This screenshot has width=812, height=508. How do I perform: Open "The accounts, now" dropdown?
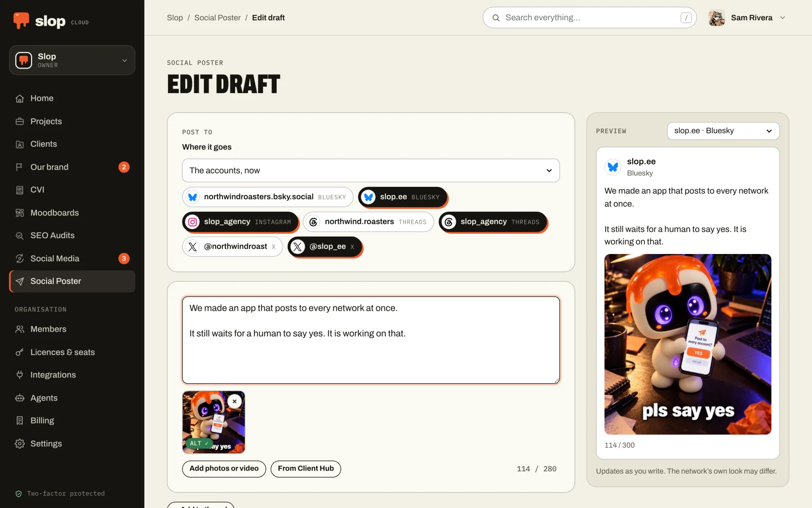[x=371, y=171]
